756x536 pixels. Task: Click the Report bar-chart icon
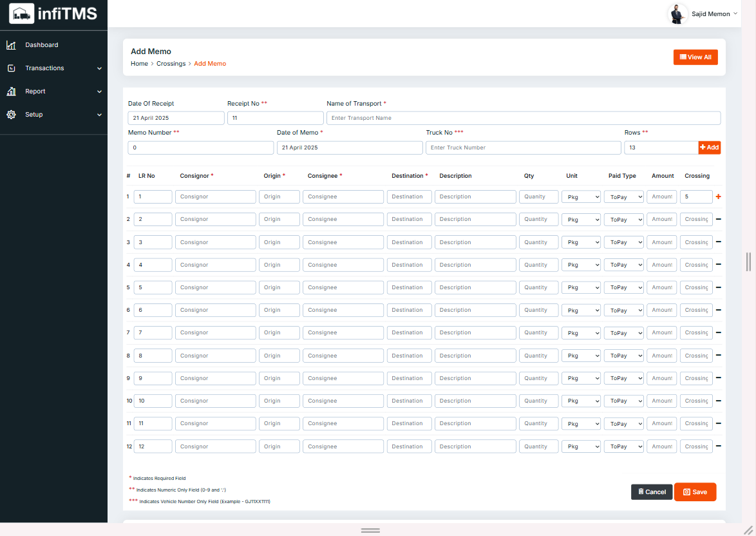coord(11,91)
